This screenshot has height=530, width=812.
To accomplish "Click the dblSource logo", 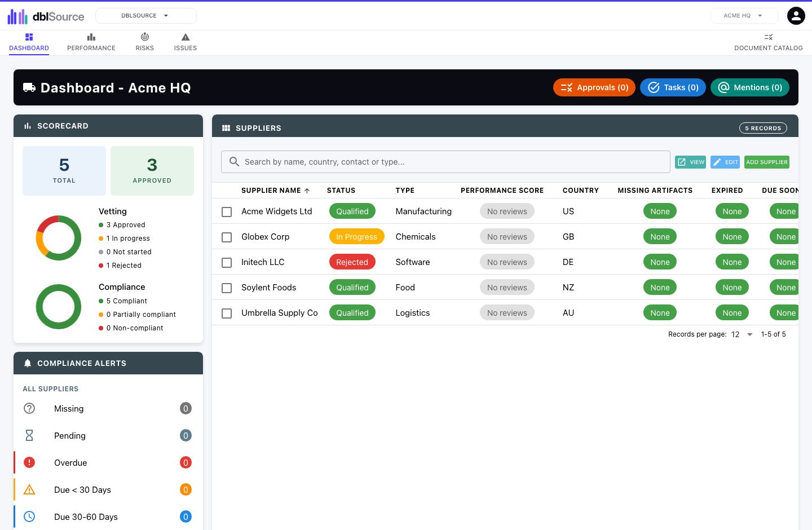I will (x=46, y=16).
